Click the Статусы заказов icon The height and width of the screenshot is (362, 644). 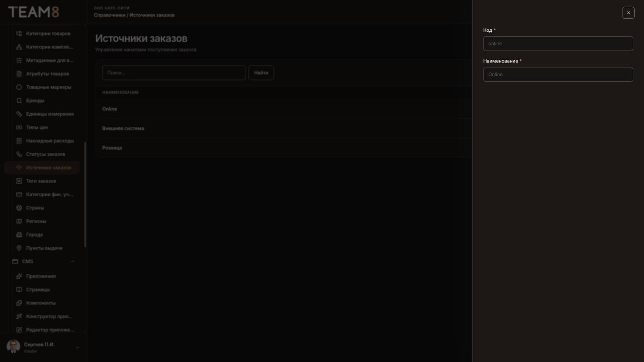[19, 154]
